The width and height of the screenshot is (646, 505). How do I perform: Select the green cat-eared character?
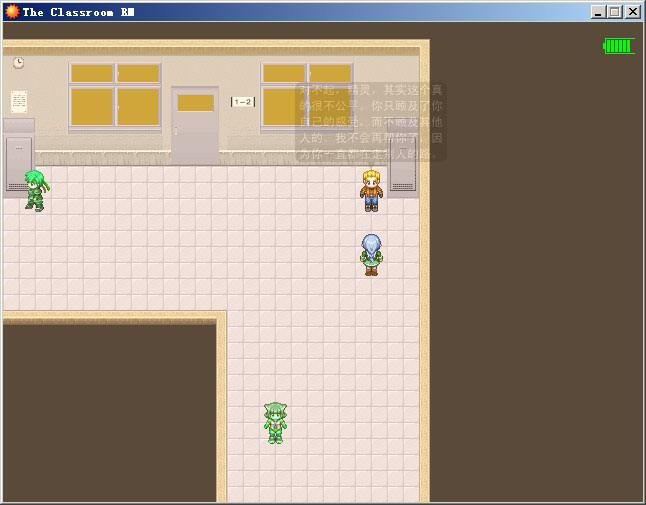pos(275,423)
